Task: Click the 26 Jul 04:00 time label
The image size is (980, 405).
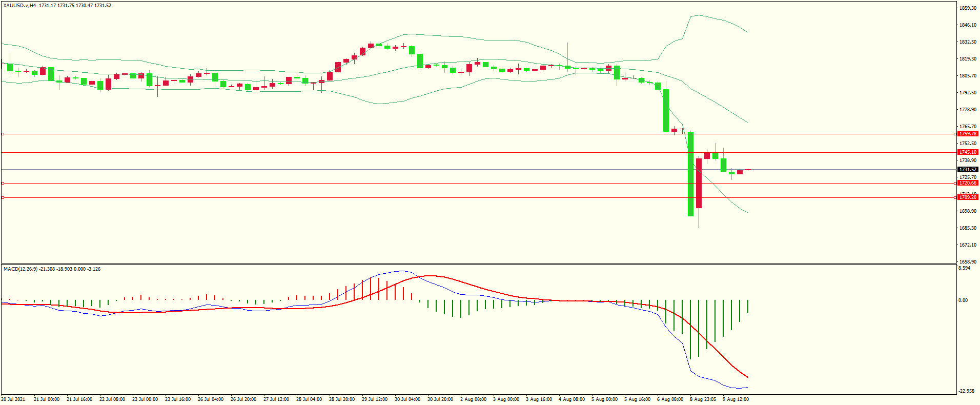Action: pyautogui.click(x=211, y=399)
